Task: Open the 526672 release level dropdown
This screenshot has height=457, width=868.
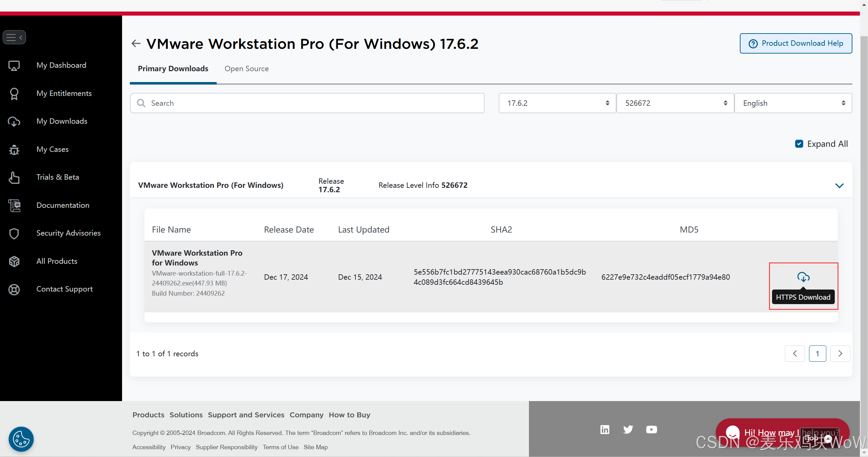Action: click(675, 103)
